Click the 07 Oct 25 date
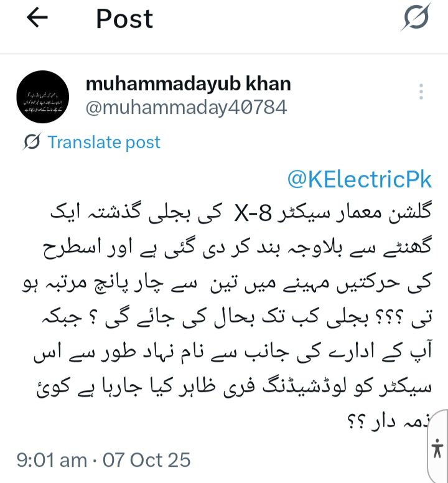Screen dimensions: 448x483 coord(147,460)
